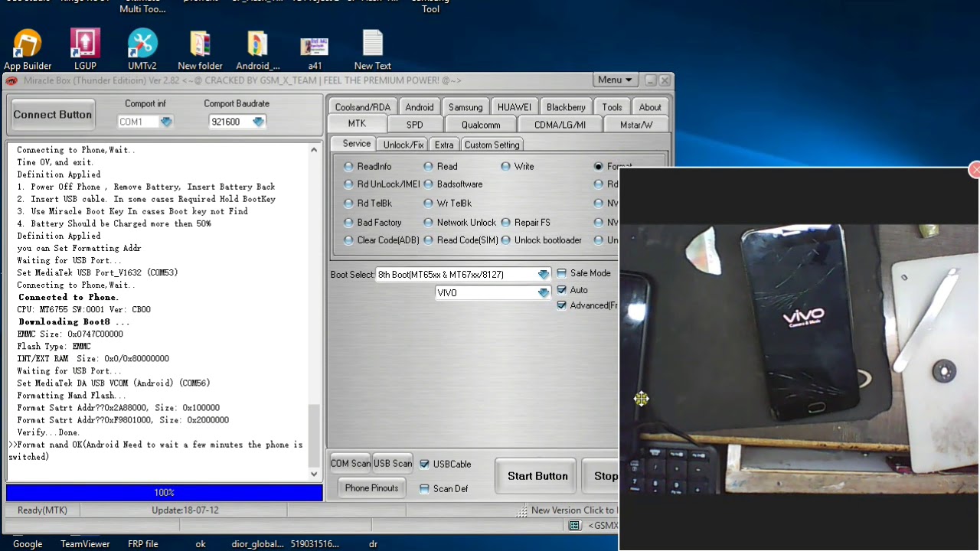Switch to the Mstar/W tab

coord(636,125)
